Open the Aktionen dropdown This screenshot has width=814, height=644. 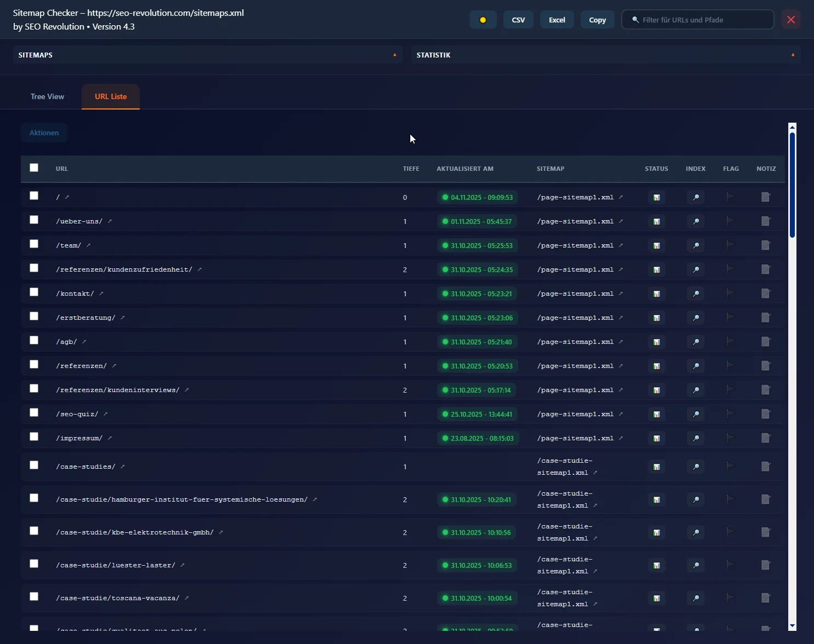pos(44,133)
